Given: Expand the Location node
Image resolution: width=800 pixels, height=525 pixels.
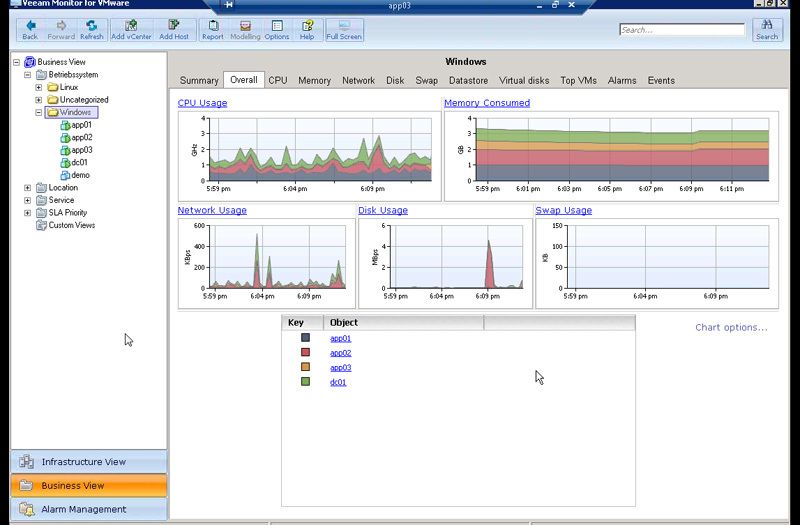Looking at the screenshot, I should coord(28,188).
